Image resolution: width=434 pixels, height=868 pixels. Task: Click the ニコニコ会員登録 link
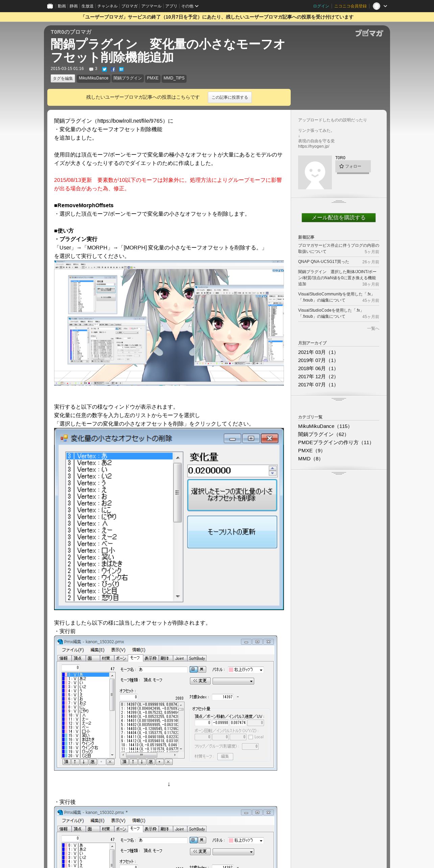click(x=351, y=6)
